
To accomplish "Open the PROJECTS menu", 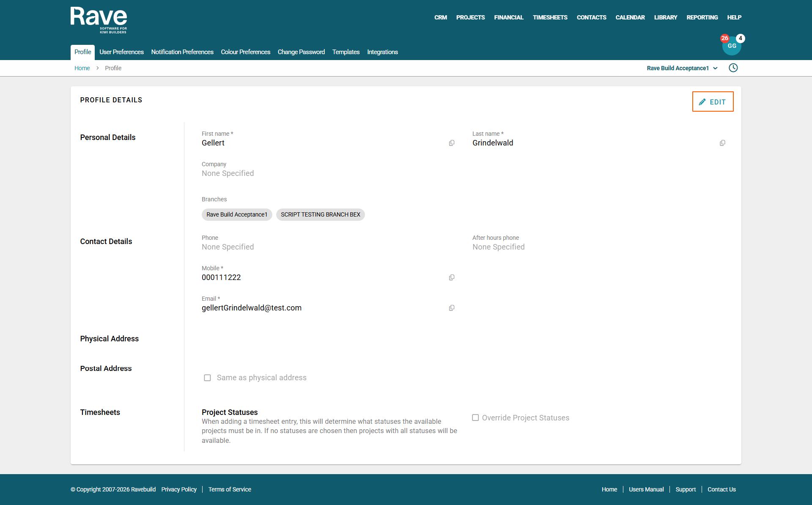I will pyautogui.click(x=470, y=17).
